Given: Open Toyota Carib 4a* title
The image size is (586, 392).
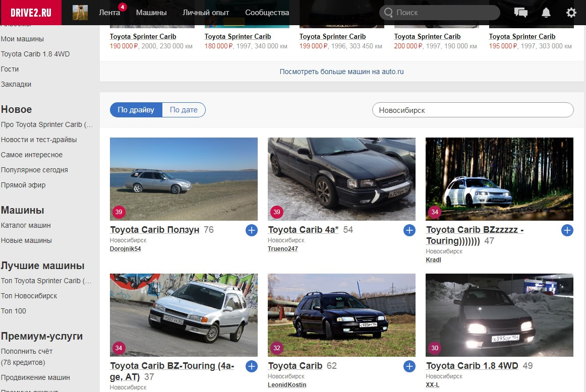Looking at the screenshot, I should (x=303, y=230).
